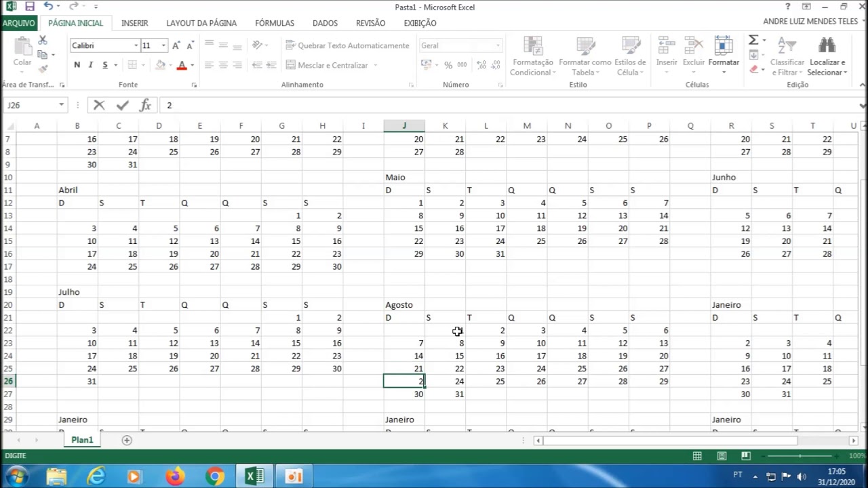Viewport: 868px width, 488px height.
Task: Switch to the INSERIR tab
Action: click(x=135, y=23)
